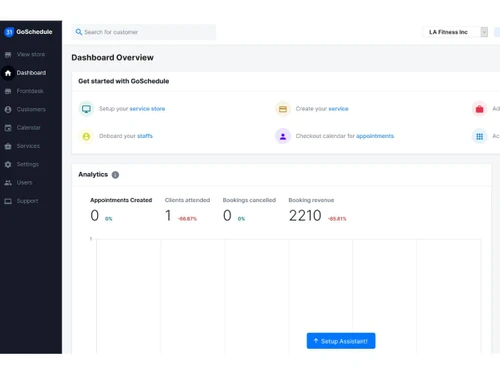Open Services from the sidebar

[28, 146]
